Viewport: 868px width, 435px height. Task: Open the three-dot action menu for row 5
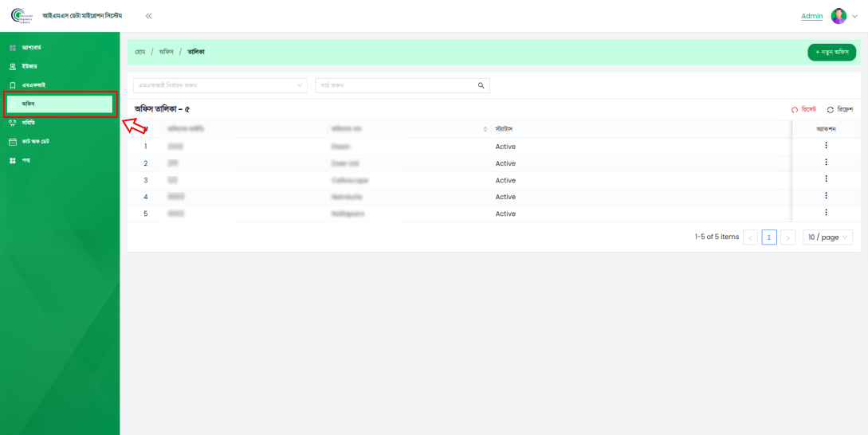[826, 213]
